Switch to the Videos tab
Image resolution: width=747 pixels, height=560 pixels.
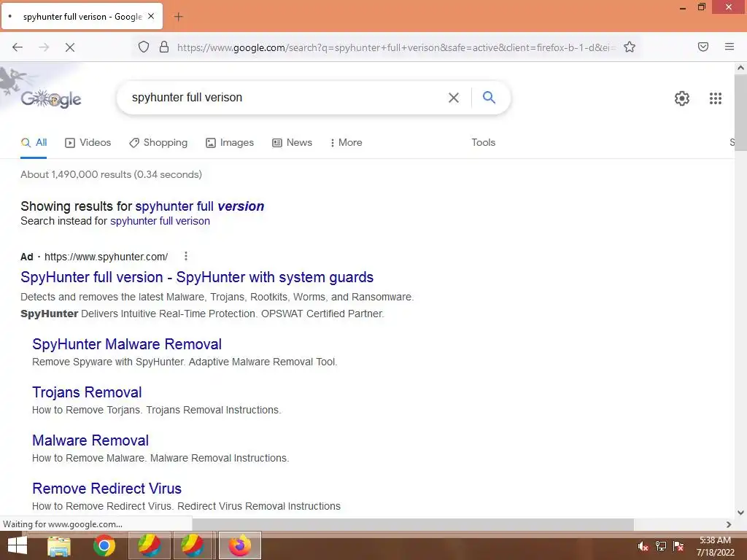pyautogui.click(x=88, y=142)
